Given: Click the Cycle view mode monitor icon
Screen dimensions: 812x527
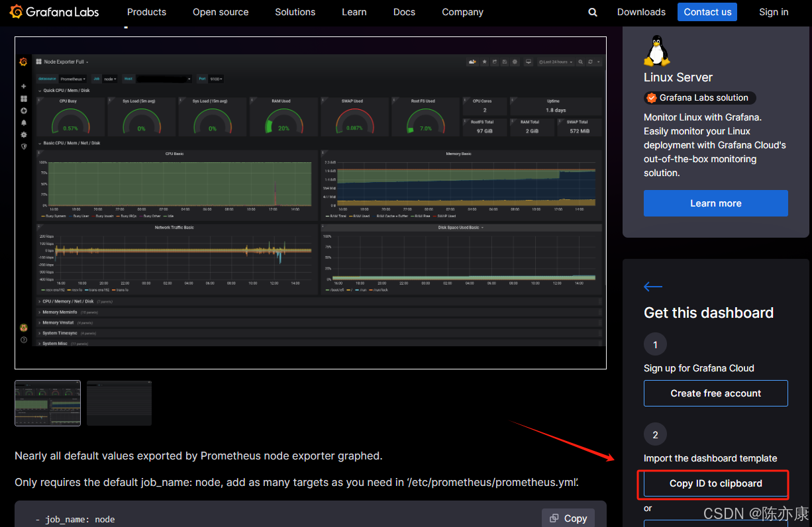Looking at the screenshot, I should (529, 62).
